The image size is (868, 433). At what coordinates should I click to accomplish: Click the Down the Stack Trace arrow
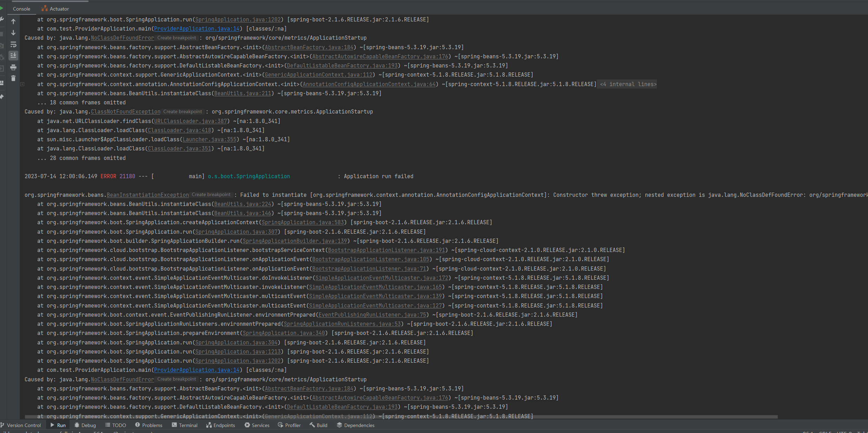tap(13, 33)
